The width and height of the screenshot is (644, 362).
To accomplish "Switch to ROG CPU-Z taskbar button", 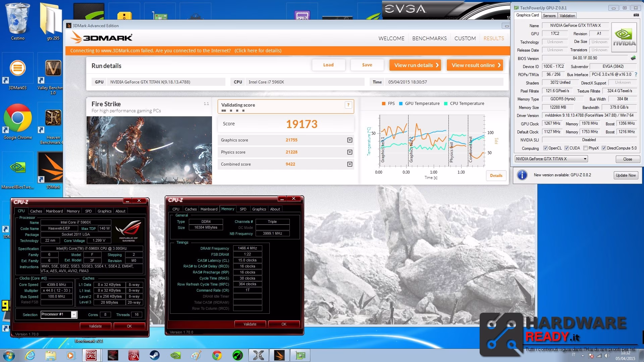I will pyautogui.click(x=91, y=355).
